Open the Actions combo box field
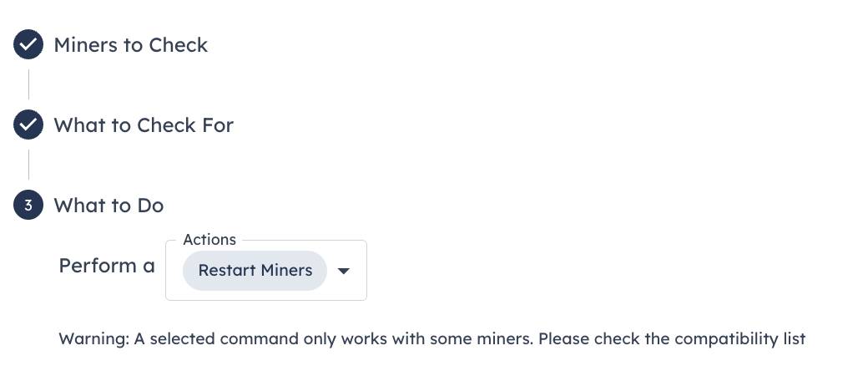The height and width of the screenshot is (371, 868). click(x=266, y=271)
